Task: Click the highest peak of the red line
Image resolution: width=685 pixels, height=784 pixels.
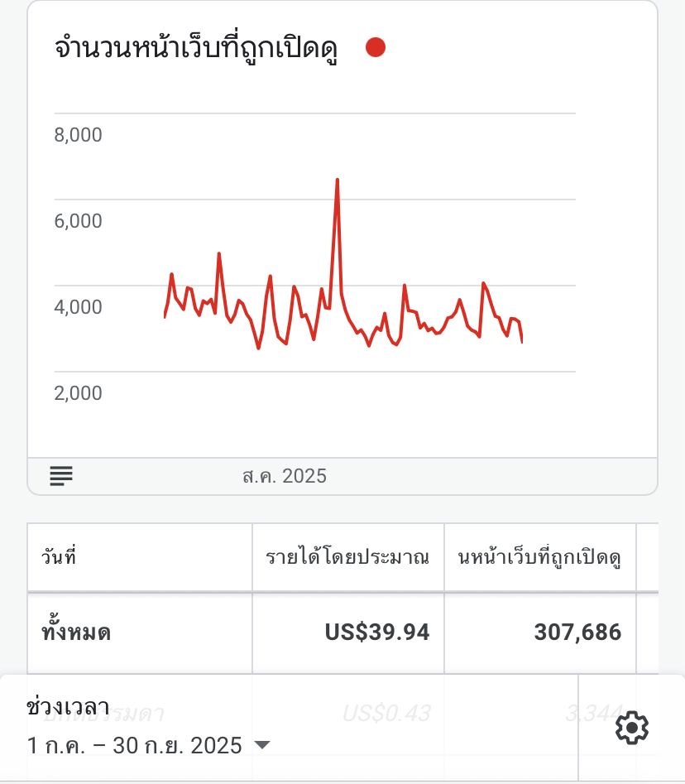Action: (338, 180)
